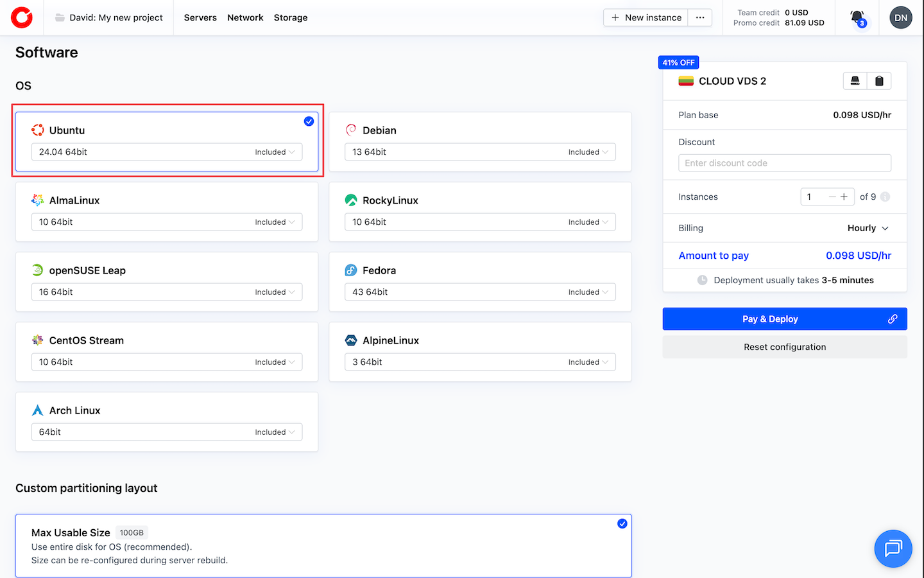
Task: Click the clipboard icon beside CLOUD VDS 2
Action: pos(879,81)
